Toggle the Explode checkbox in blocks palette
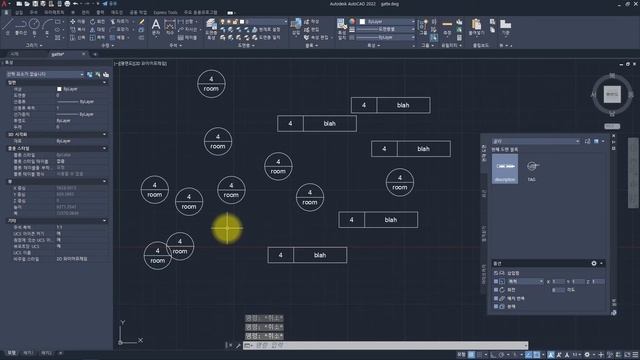 coord(496,307)
